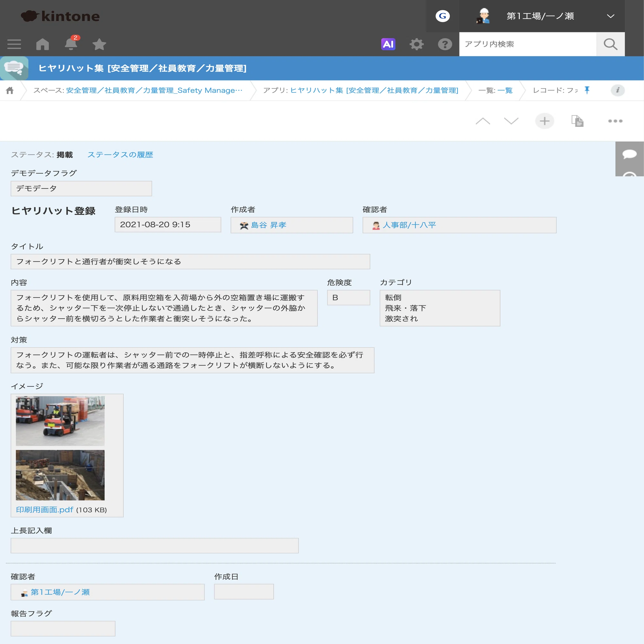Click the 報告フラグ field
Image resolution: width=644 pixels, height=644 pixels.
(63, 628)
